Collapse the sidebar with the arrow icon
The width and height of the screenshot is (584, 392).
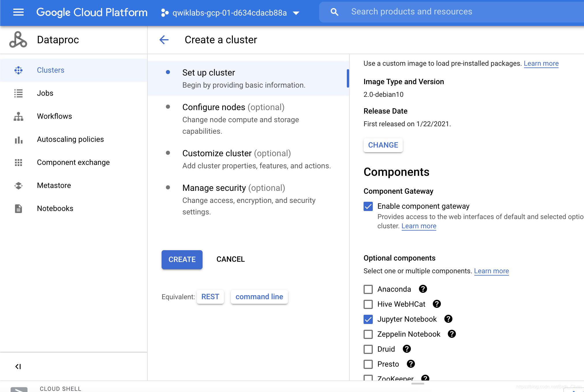click(x=18, y=366)
